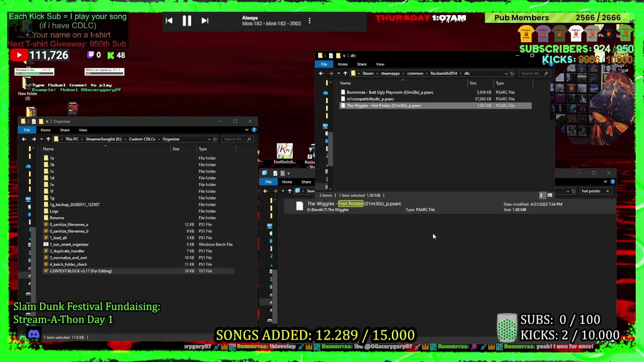The image size is (644, 362).
Task: Open the View tab in dlc window
Action: point(380,64)
